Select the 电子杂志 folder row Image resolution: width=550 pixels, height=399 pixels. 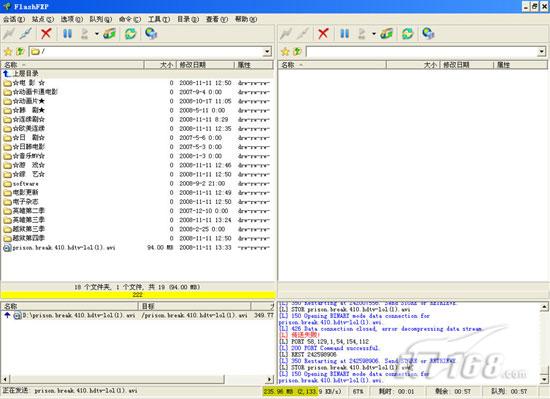137,202
